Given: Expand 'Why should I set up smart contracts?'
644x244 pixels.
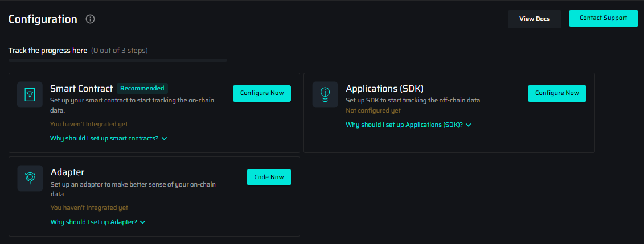Looking at the screenshot, I should [x=108, y=138].
